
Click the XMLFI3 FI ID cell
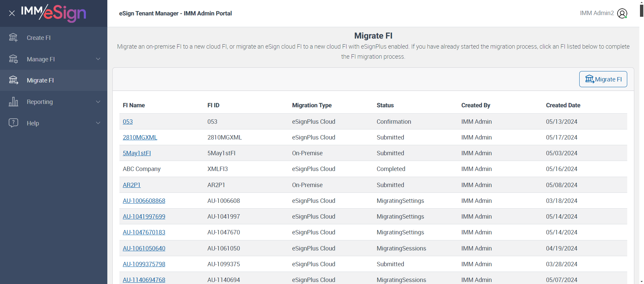point(218,169)
